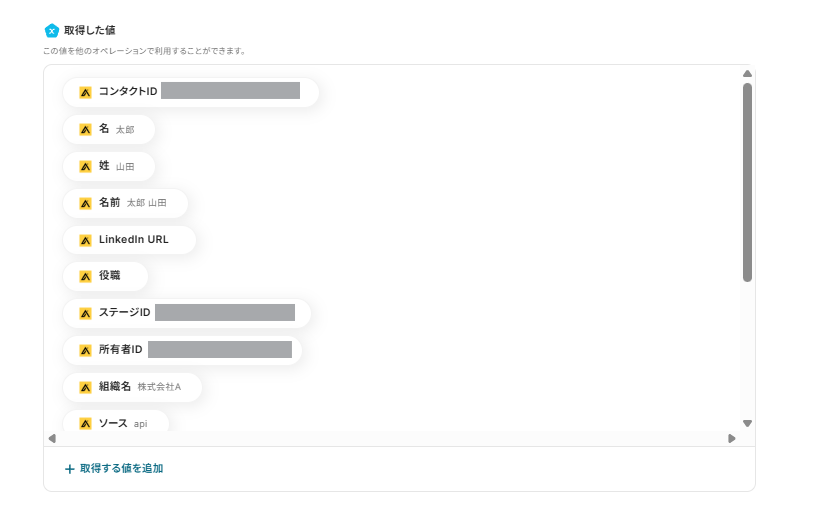Click the yellow icon beside コンタクトID
Image resolution: width=835 pixels, height=523 pixels.
86,92
